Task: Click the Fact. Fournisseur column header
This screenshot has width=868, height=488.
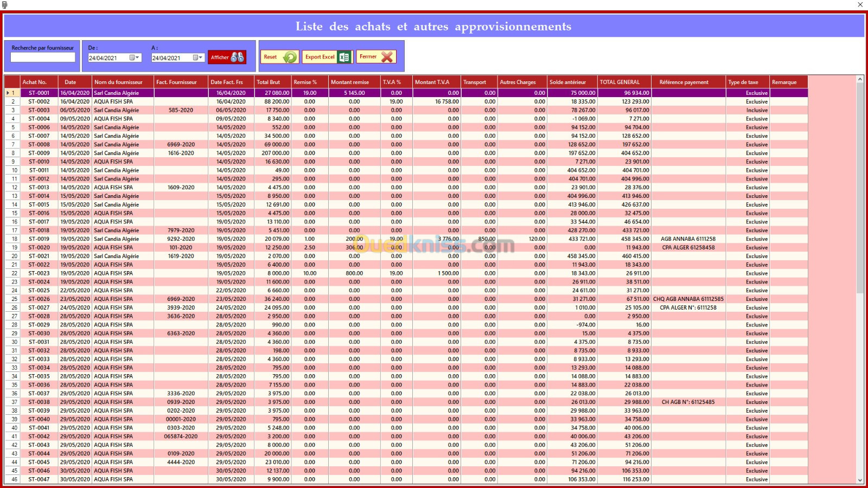Action: pos(181,82)
